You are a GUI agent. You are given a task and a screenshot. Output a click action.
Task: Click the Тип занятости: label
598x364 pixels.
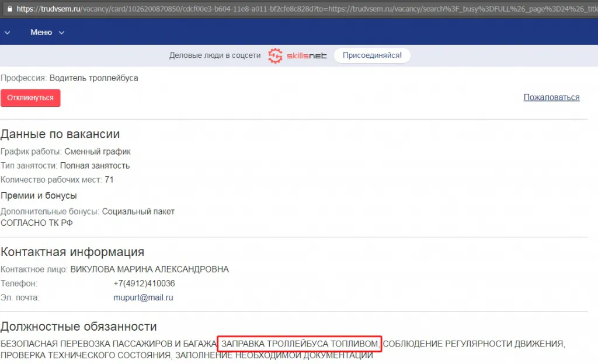(x=29, y=166)
